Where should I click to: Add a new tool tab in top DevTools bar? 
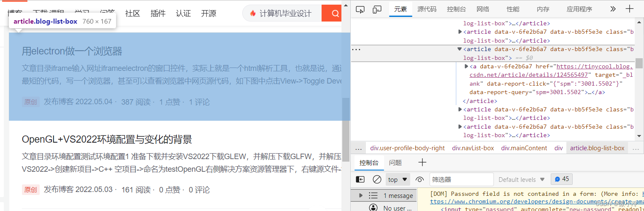[630, 9]
